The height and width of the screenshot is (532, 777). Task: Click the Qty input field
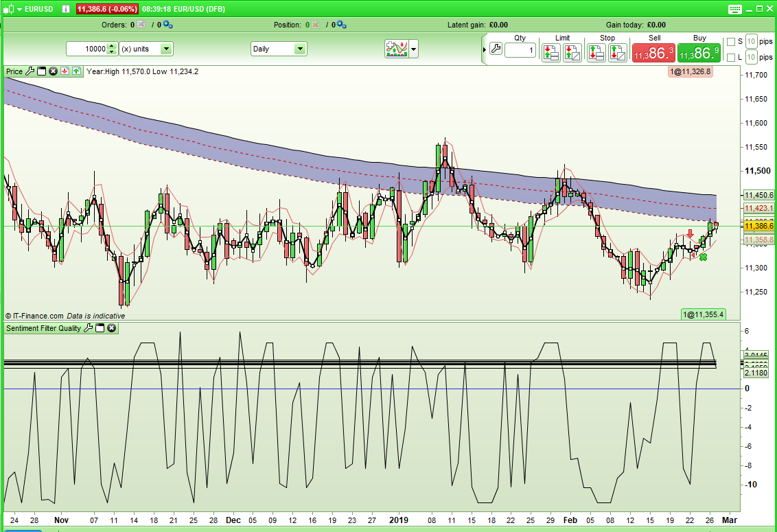click(520, 50)
